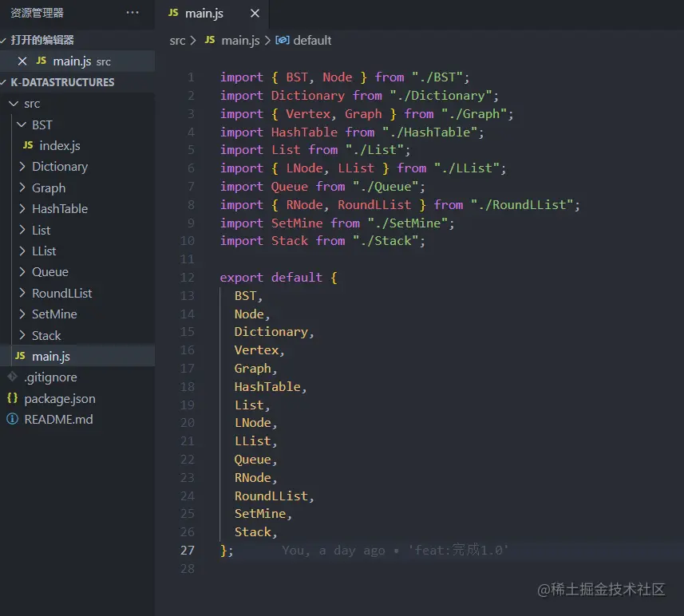Click the src breadcrumb segment

177,41
